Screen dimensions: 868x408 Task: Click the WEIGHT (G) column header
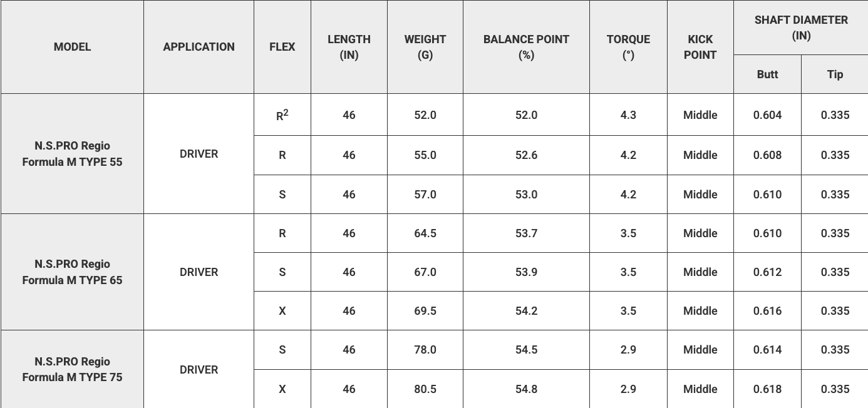pos(425,47)
